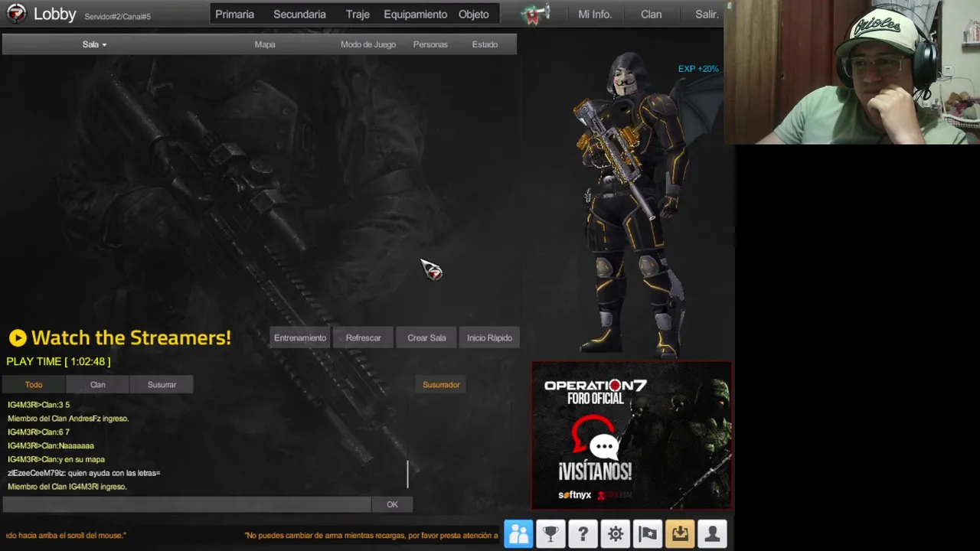Click the megaphone mascot icon in top bar

pyautogui.click(x=535, y=14)
